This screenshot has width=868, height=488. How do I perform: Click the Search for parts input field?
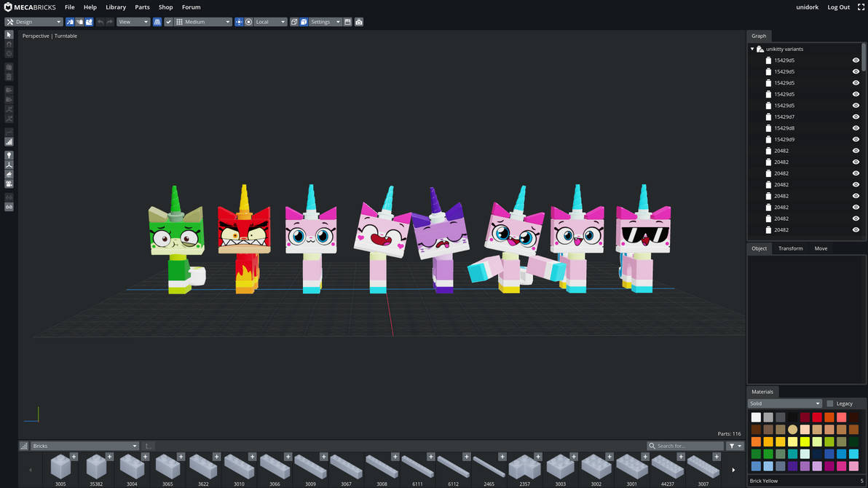(684, 445)
